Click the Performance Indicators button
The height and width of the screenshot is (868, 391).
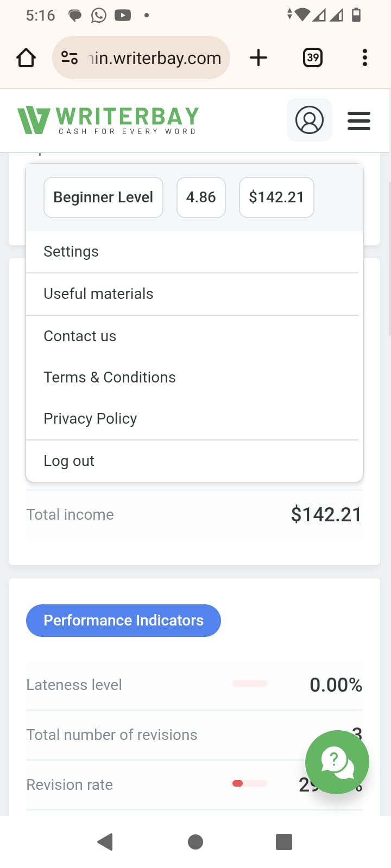(123, 621)
